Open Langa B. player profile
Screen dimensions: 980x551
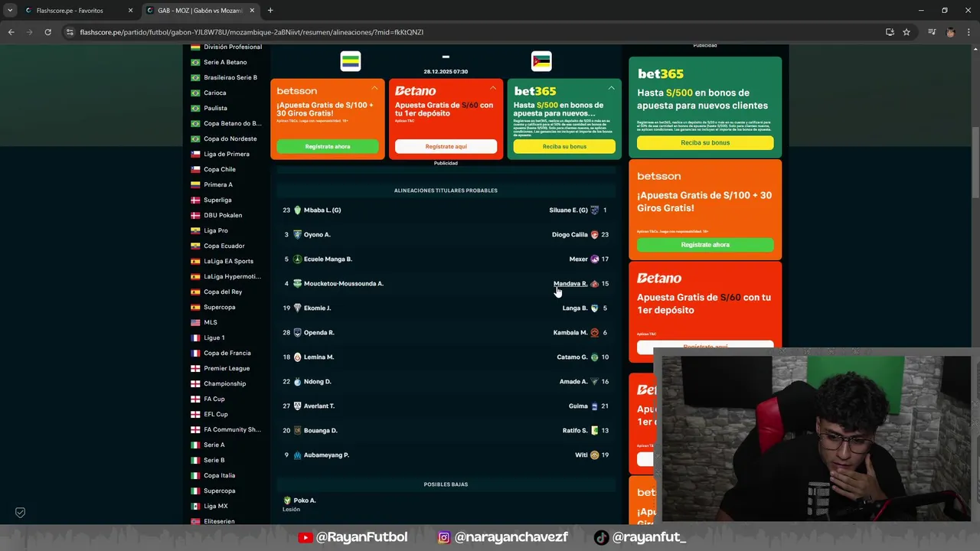tap(575, 308)
